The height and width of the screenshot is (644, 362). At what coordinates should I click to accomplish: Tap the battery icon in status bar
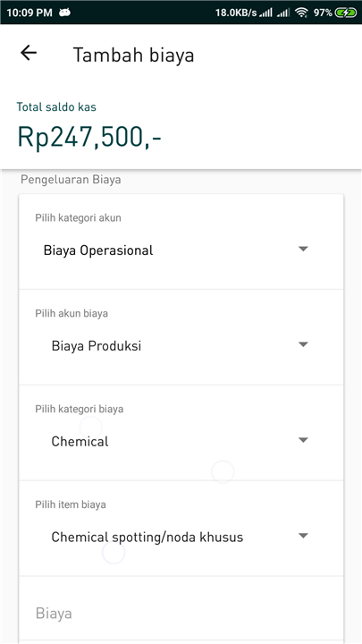[x=346, y=13]
